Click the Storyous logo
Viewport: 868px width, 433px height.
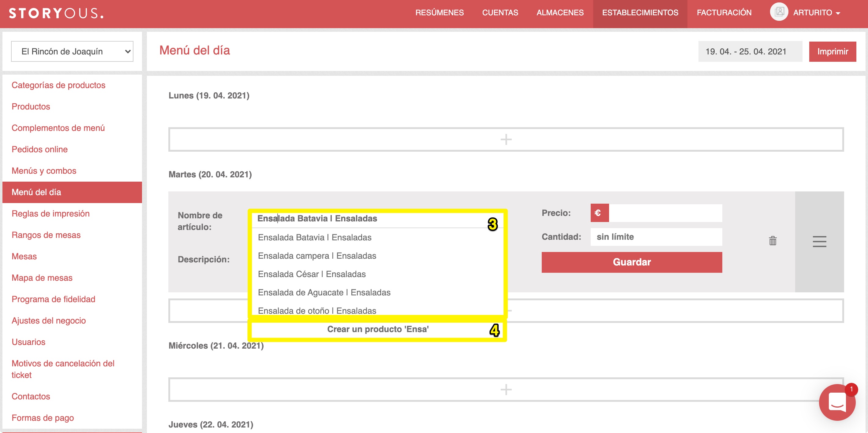[x=56, y=13]
